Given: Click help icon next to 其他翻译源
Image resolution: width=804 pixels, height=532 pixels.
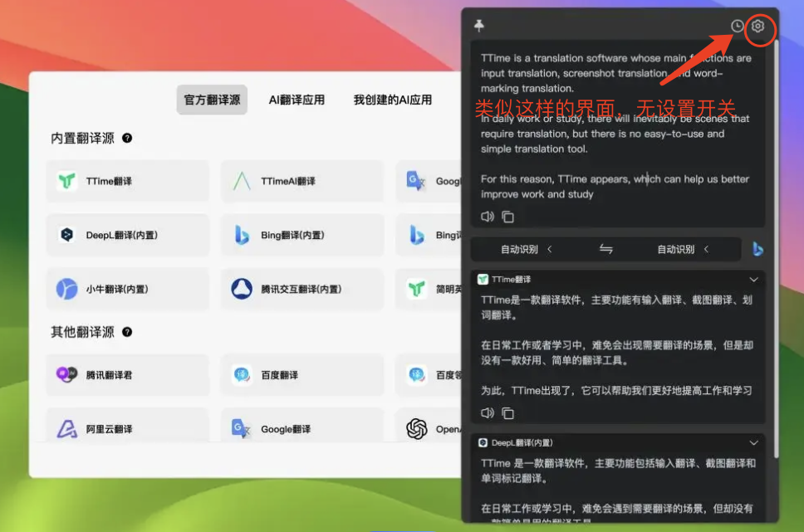Looking at the screenshot, I should [x=127, y=332].
